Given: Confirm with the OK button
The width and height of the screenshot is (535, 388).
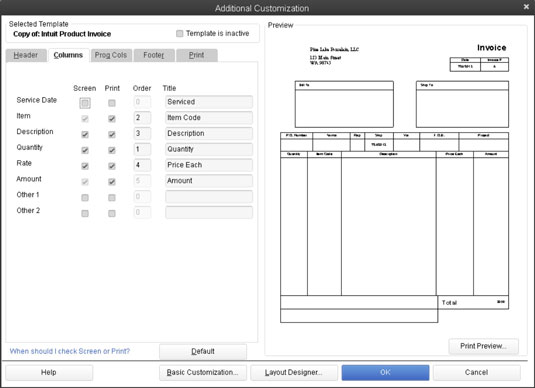Looking at the screenshot, I should [x=385, y=372].
